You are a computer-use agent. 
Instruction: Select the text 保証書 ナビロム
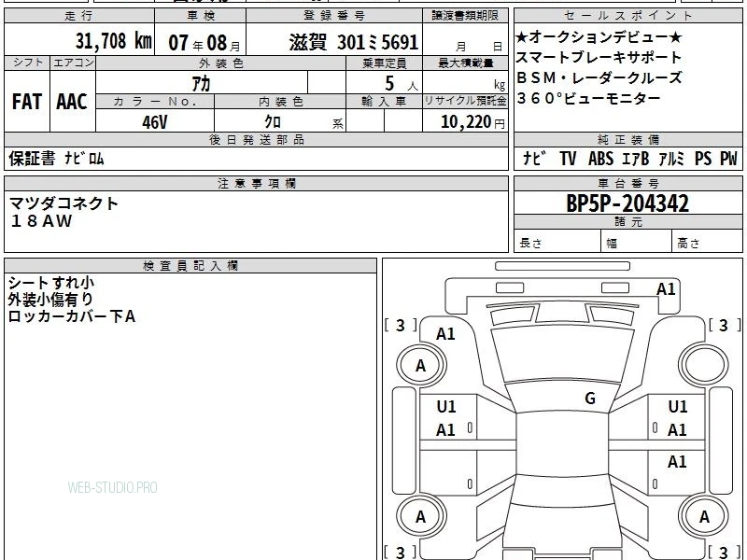coord(56,159)
